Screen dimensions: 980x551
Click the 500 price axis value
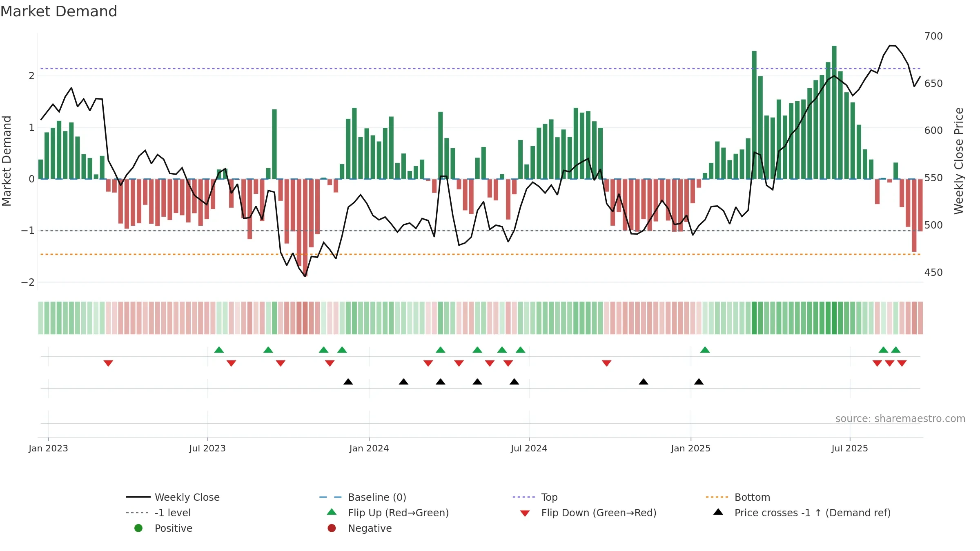click(933, 225)
